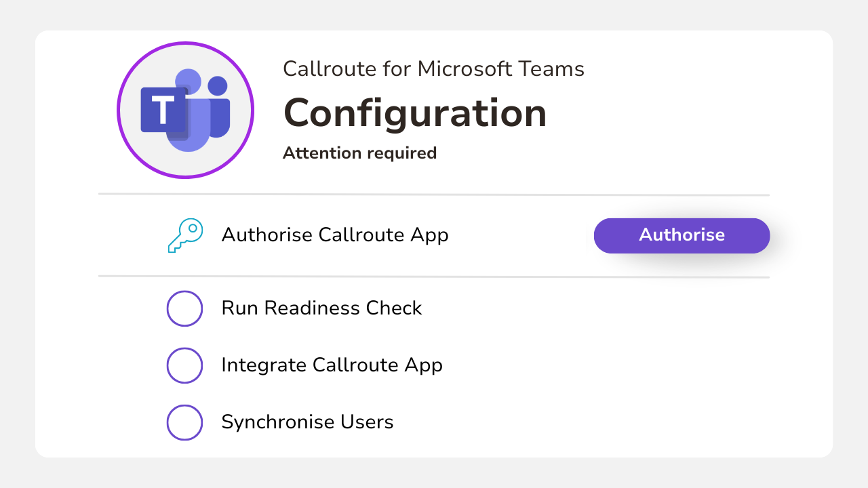Select the Synchronise Users circle

(184, 422)
